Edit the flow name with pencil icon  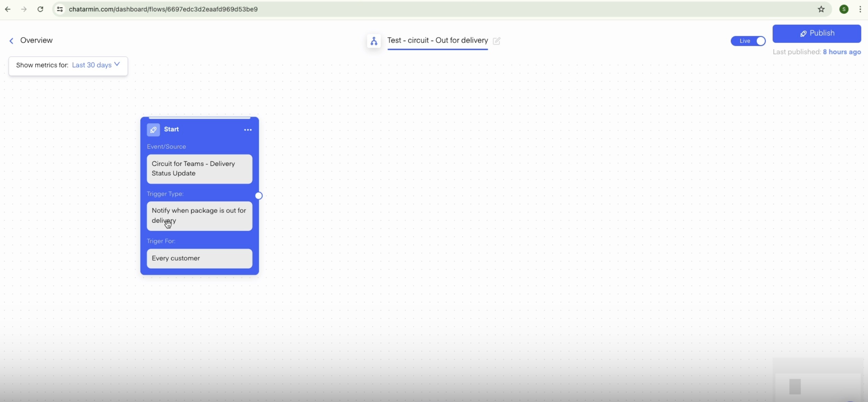497,41
